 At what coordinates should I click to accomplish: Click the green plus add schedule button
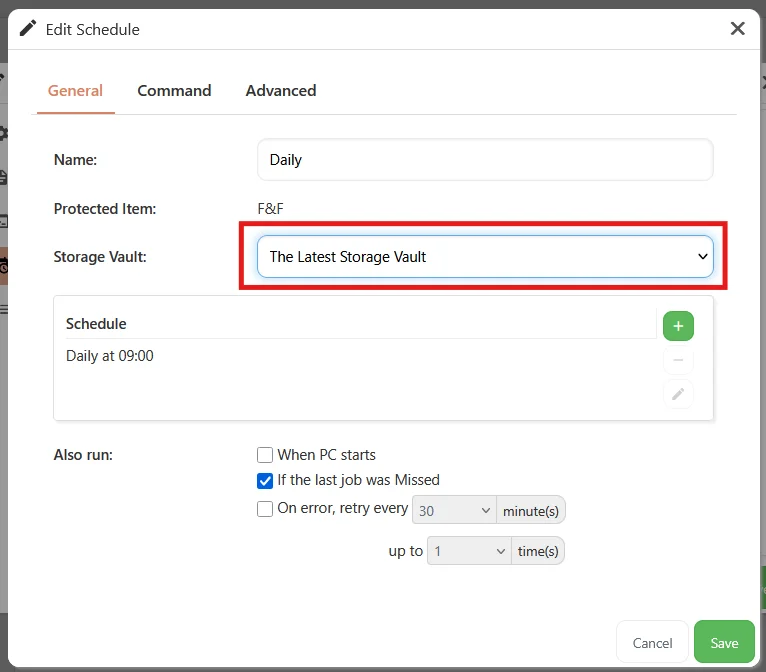[x=678, y=326]
